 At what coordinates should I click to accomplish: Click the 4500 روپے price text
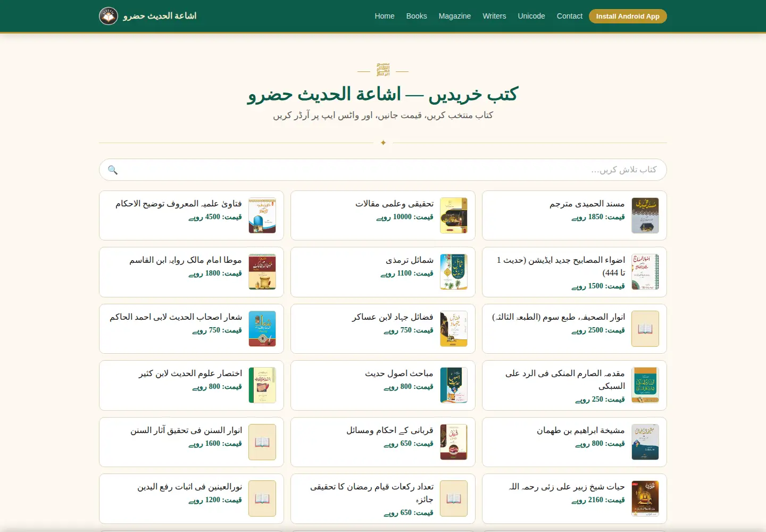coord(215,217)
